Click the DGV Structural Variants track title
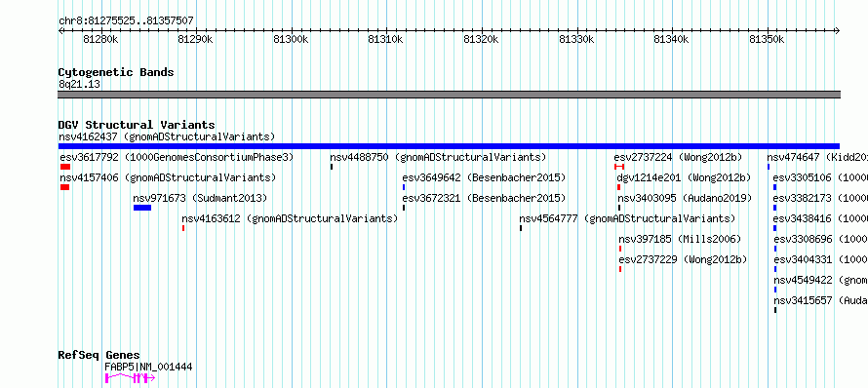The height and width of the screenshot is (388, 868). [x=137, y=125]
